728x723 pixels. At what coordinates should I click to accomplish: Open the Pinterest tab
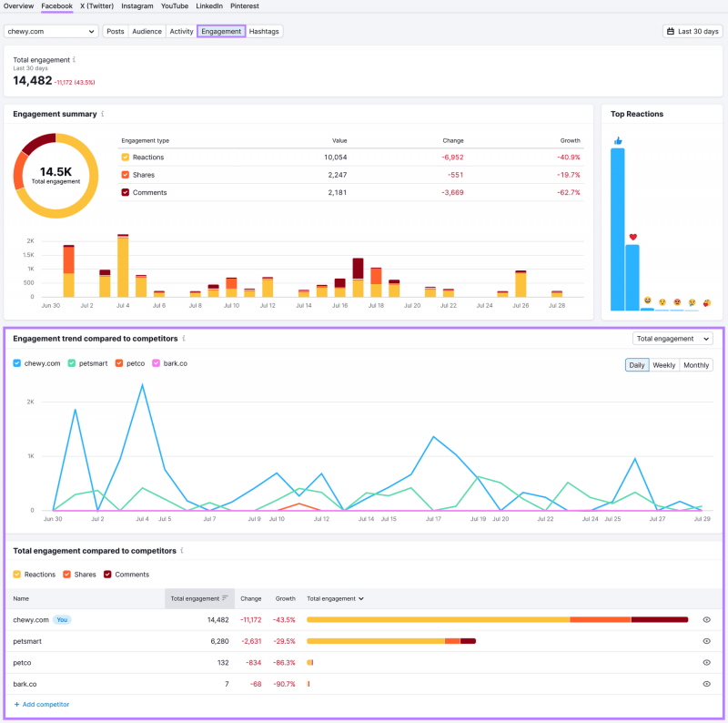(x=245, y=6)
